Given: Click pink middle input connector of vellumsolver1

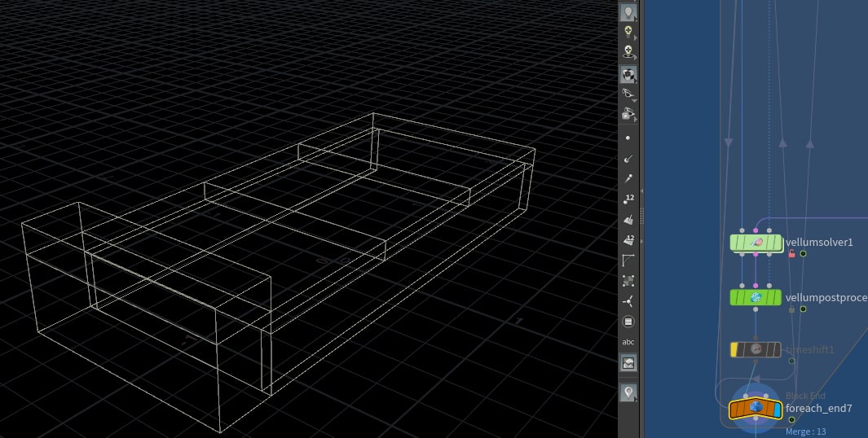Looking at the screenshot, I should [x=756, y=230].
